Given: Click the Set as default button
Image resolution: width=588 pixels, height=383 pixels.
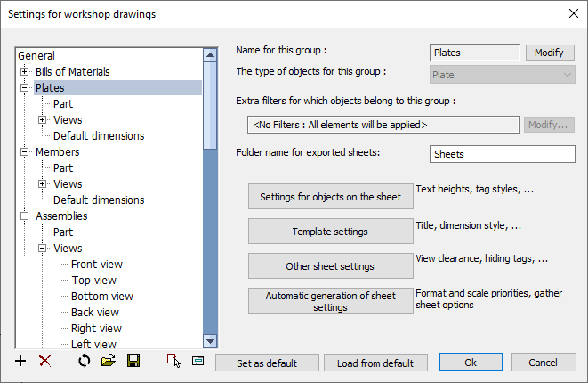Looking at the screenshot, I should tap(267, 363).
